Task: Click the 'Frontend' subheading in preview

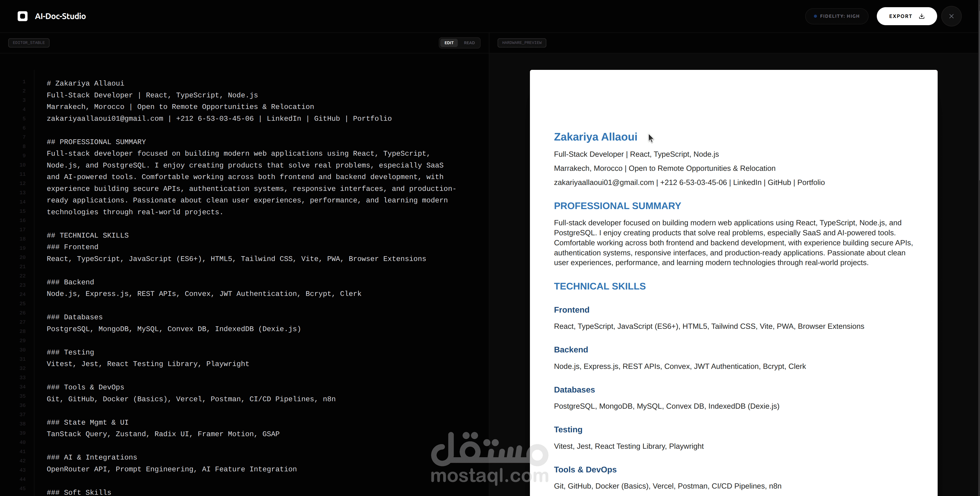Action: [x=572, y=310]
